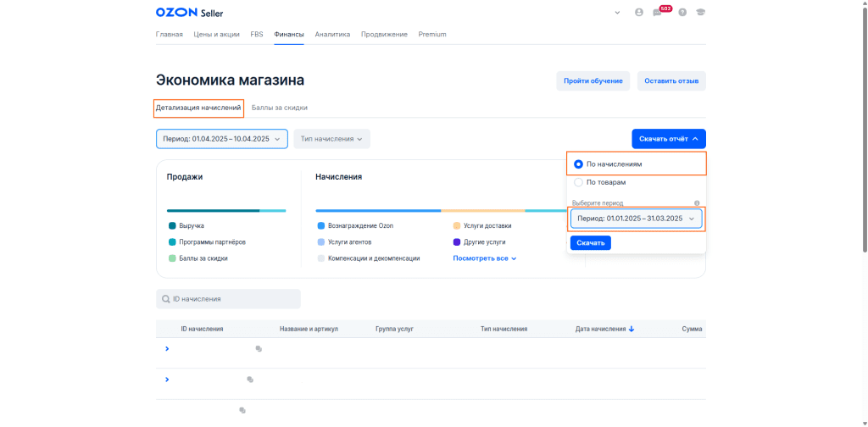The width and height of the screenshot is (868, 427).
Task: Click the info icon beside Выберите период
Action: (x=697, y=203)
